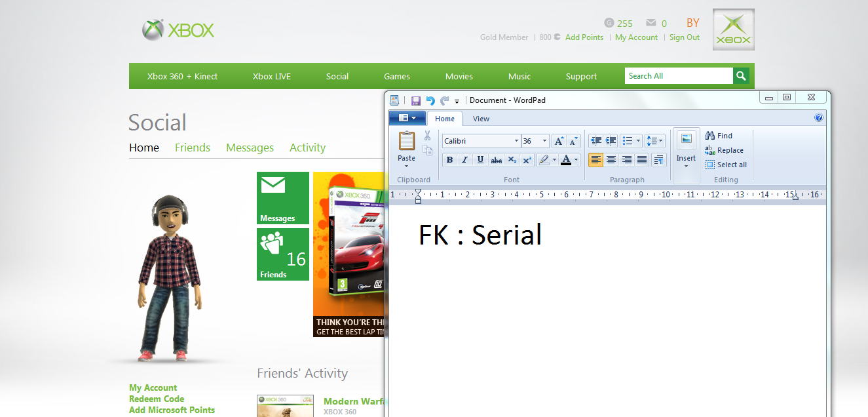Viewport: 868px width, 417px height.
Task: Open WordPad Help question mark icon
Action: pyautogui.click(x=819, y=118)
